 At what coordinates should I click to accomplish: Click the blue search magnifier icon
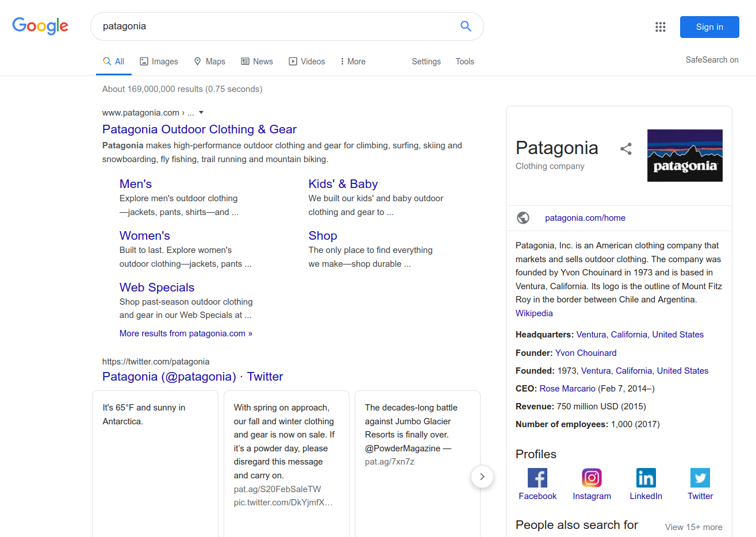point(466,26)
